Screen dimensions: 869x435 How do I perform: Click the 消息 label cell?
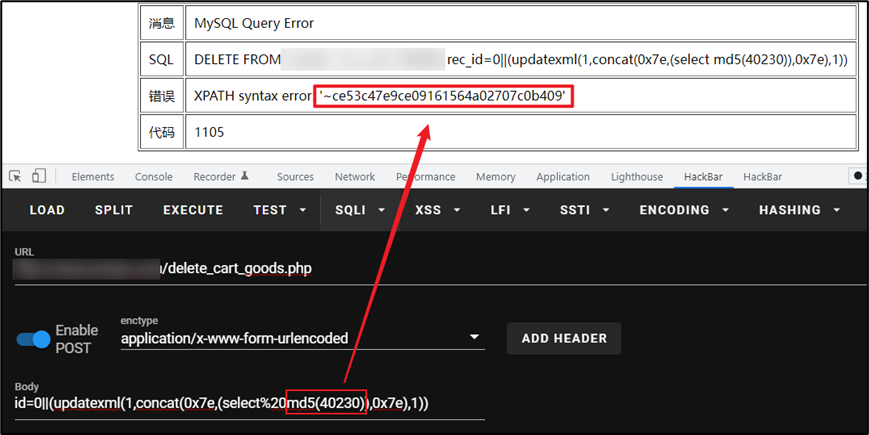[161, 23]
